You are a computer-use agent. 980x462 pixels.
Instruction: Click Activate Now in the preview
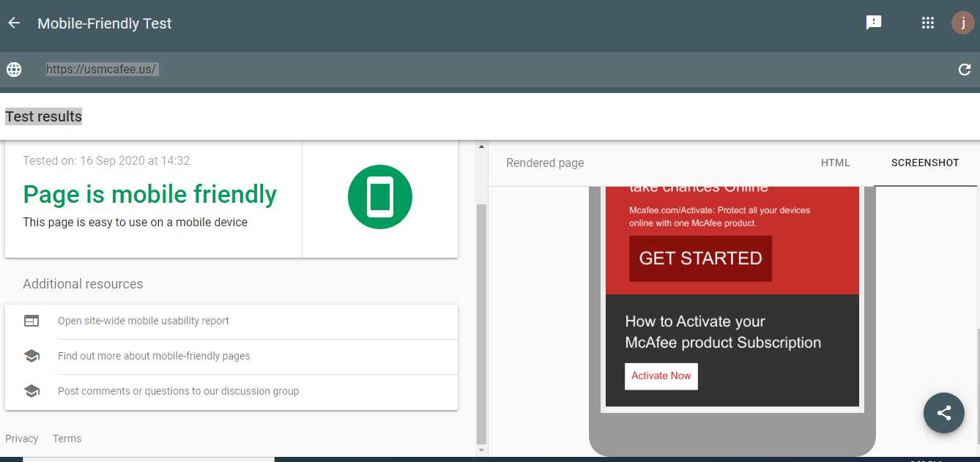tap(661, 376)
